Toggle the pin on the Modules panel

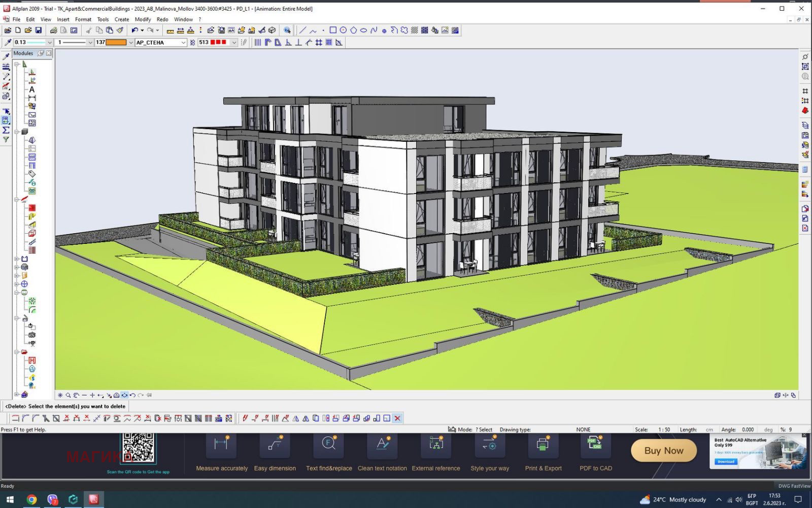click(x=41, y=53)
